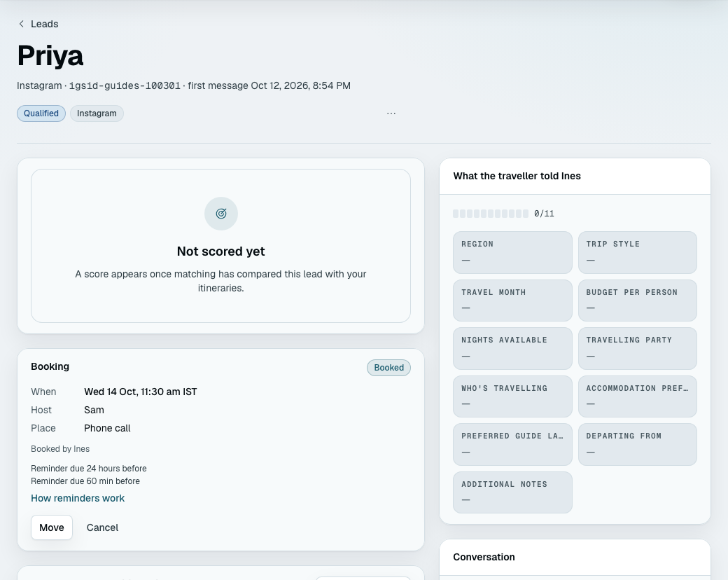Select the Departing From field card
Image resolution: width=728 pixels, height=580 pixels.
[638, 444]
